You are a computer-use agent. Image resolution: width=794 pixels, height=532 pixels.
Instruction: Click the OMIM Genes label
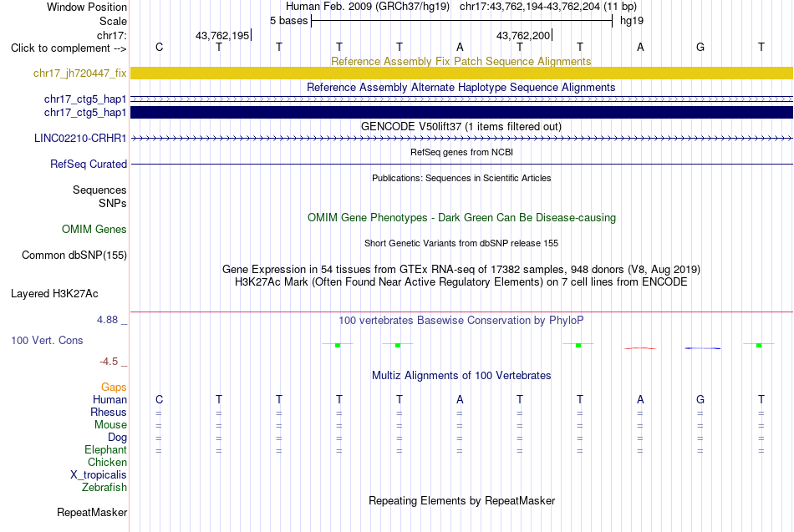(x=94, y=230)
